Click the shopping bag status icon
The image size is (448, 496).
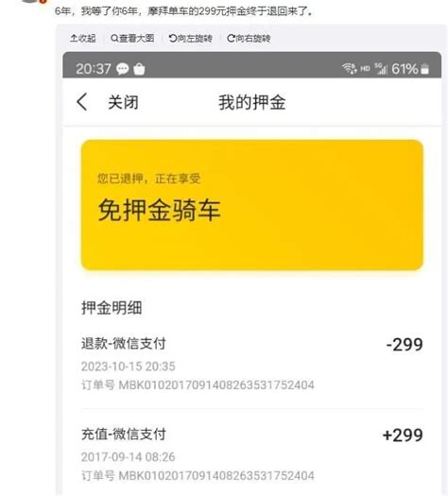coord(139,69)
